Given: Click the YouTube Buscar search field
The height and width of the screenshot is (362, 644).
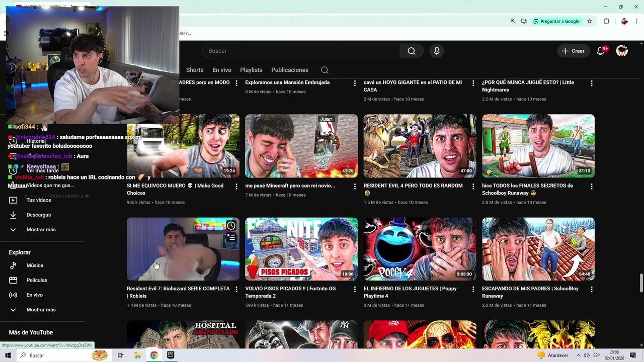Looking at the screenshot, I should point(301,51).
